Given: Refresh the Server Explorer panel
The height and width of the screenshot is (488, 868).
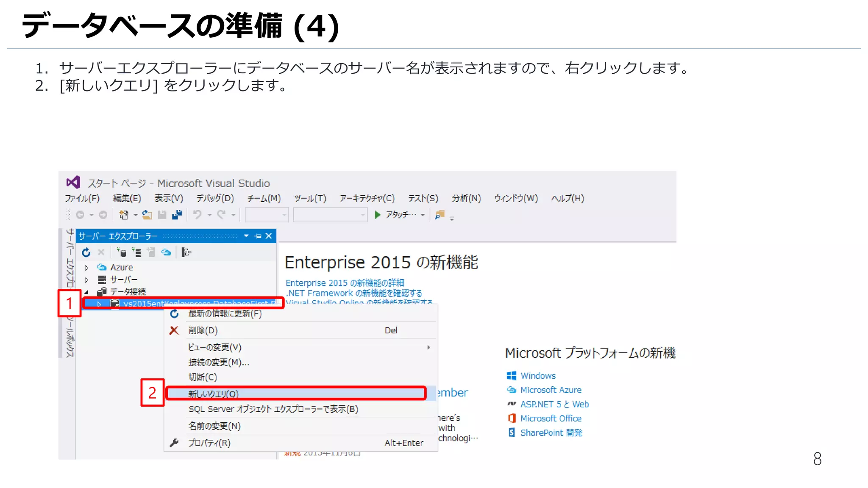Looking at the screenshot, I should point(86,252).
